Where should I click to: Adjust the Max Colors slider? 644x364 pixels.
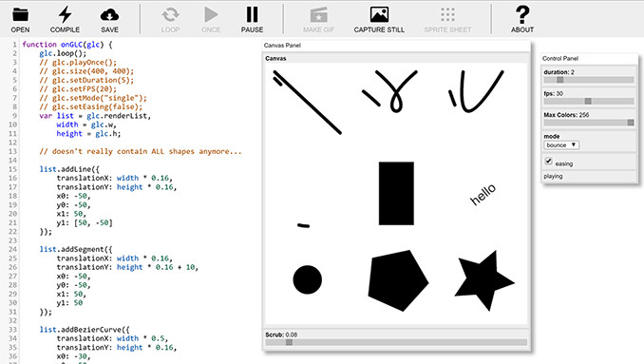(x=589, y=123)
